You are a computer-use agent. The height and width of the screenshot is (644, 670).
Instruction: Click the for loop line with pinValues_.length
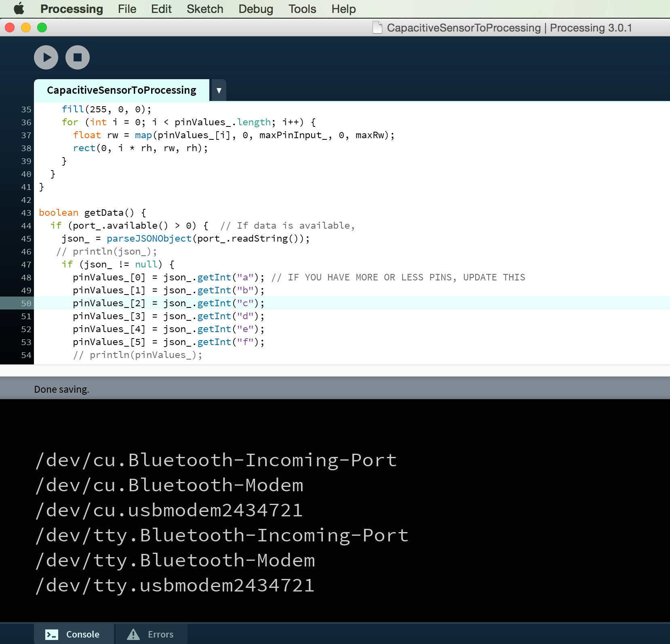tap(189, 122)
